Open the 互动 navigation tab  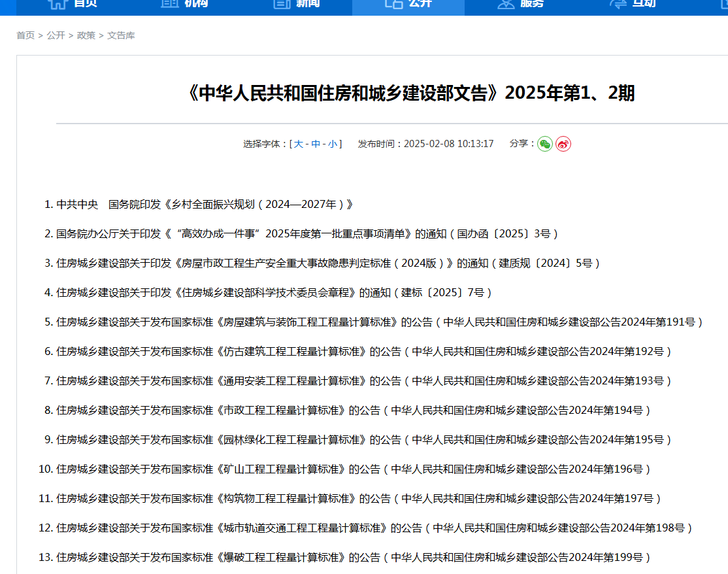[633, 4]
